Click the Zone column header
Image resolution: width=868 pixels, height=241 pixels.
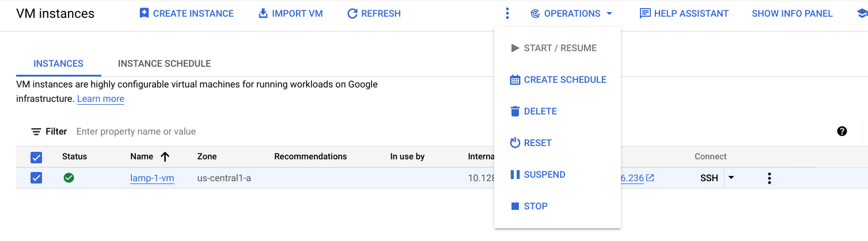207,156
